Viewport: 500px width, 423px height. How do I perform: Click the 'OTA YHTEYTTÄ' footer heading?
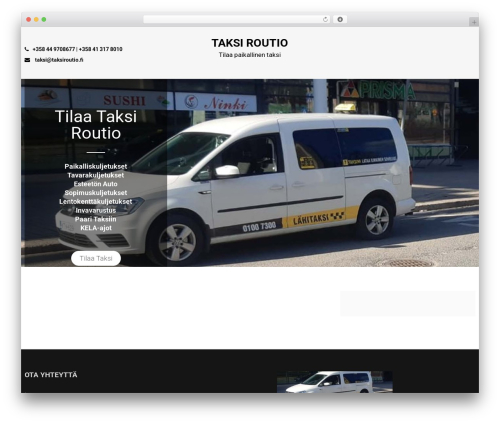click(x=51, y=375)
